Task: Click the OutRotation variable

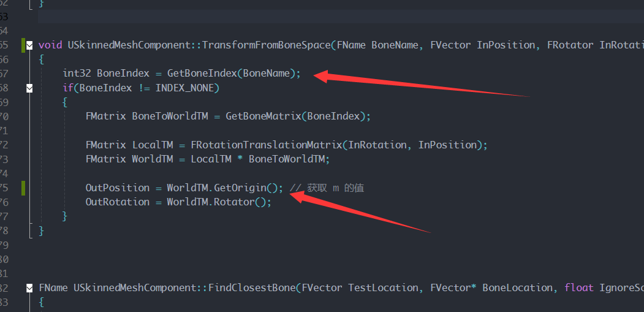Action: coord(118,202)
